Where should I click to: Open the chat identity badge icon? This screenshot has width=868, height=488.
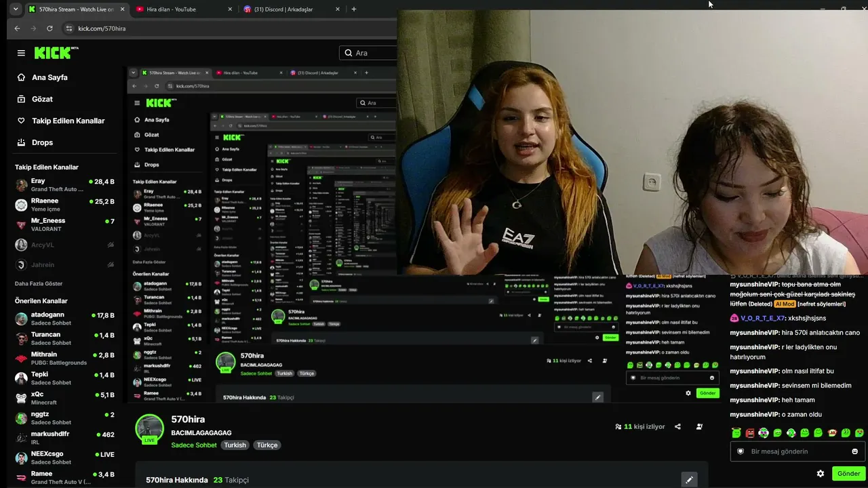pos(741,451)
